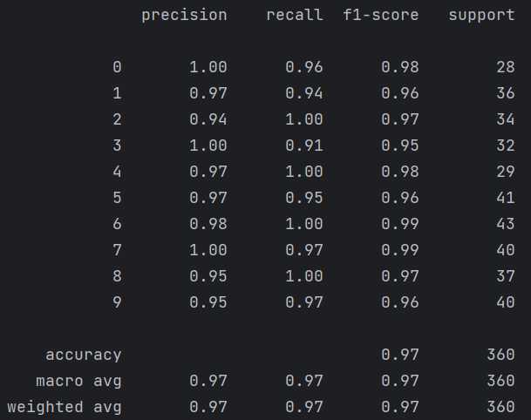The width and height of the screenshot is (531, 420).
Task: Click the support column header
Action: pos(481,15)
